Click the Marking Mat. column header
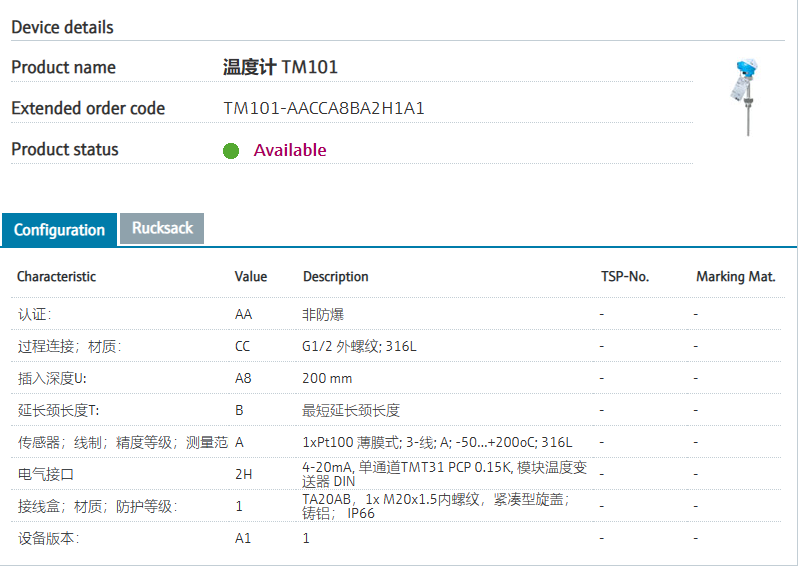Image resolution: width=799 pixels, height=566 pixels. (x=735, y=276)
